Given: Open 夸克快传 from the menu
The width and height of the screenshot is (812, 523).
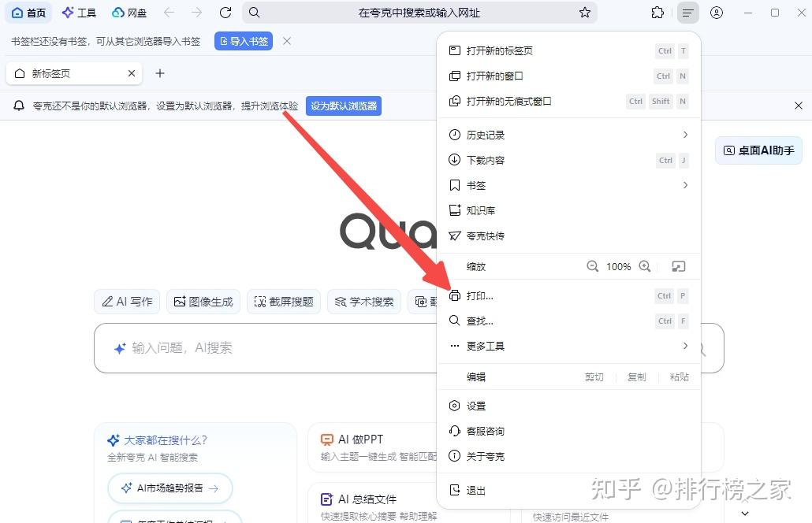Looking at the screenshot, I should 568,236.
